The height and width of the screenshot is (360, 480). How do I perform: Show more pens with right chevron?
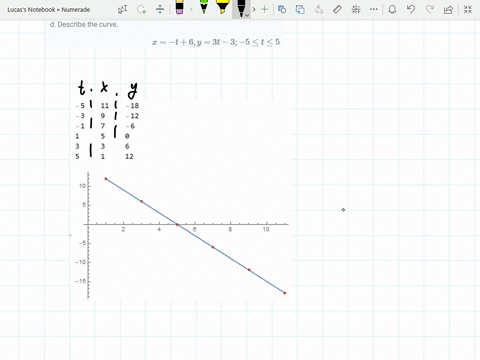click(x=254, y=9)
